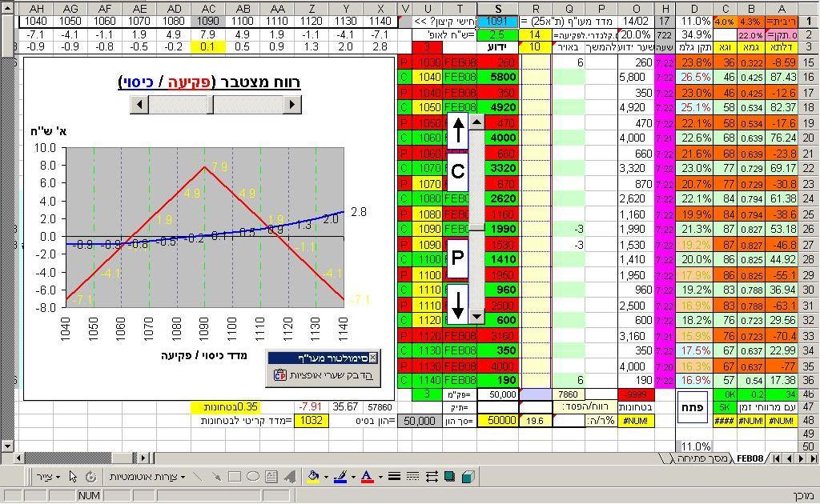The image size is (820, 504).
Task: Open the צורות אוטומטיות AutoShapes menu
Action: tap(147, 476)
